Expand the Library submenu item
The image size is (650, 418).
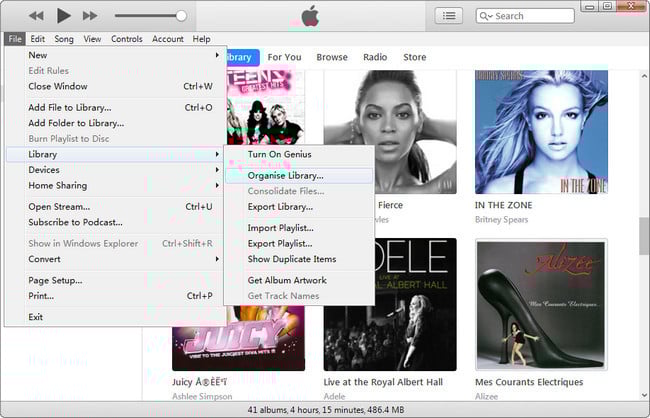pyautogui.click(x=115, y=154)
